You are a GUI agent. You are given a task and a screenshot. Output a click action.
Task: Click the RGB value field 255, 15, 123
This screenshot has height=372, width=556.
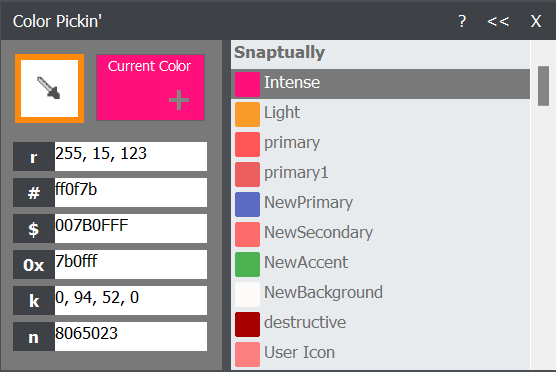[131, 156]
